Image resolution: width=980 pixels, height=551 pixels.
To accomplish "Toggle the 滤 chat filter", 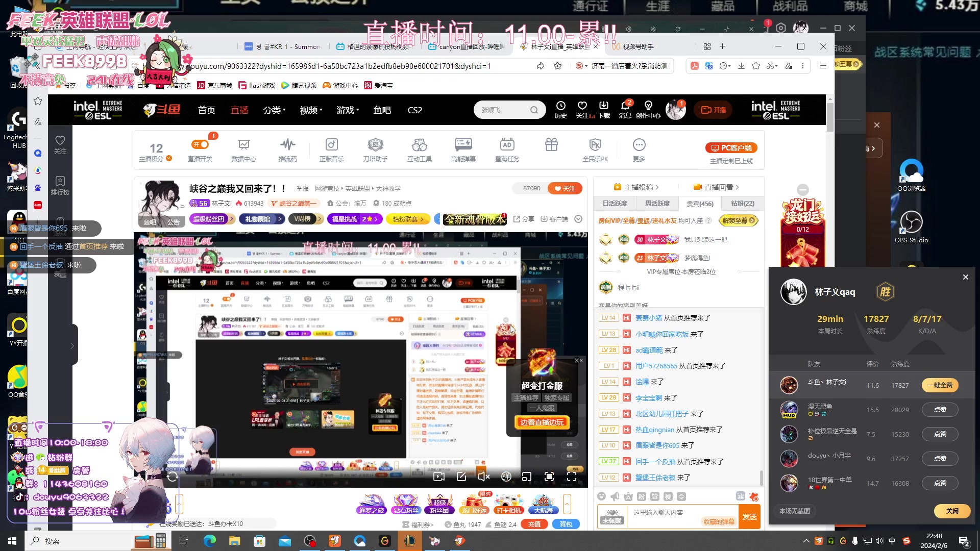I will pyautogui.click(x=740, y=496).
